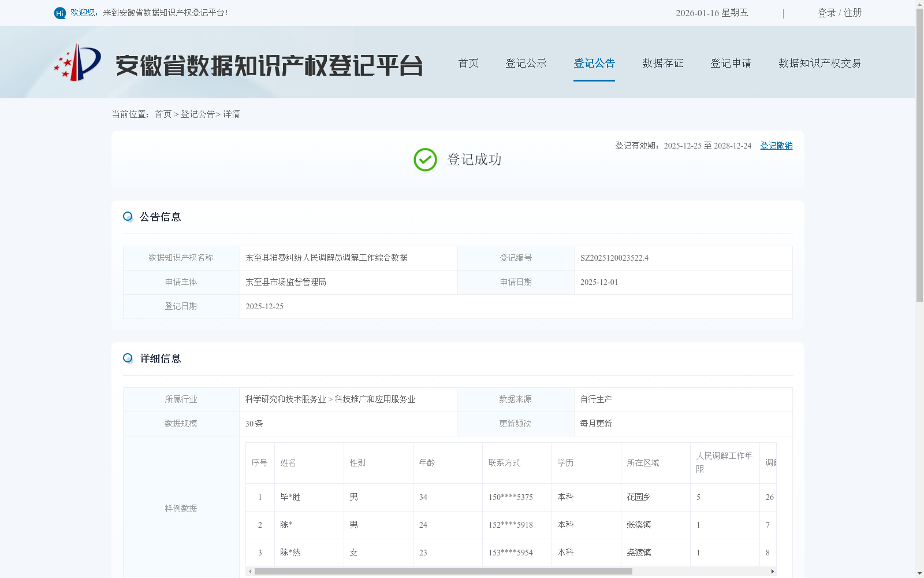This screenshot has height=578, width=924.
Task: Open the 登记申请 navigation tab
Action: click(x=731, y=63)
